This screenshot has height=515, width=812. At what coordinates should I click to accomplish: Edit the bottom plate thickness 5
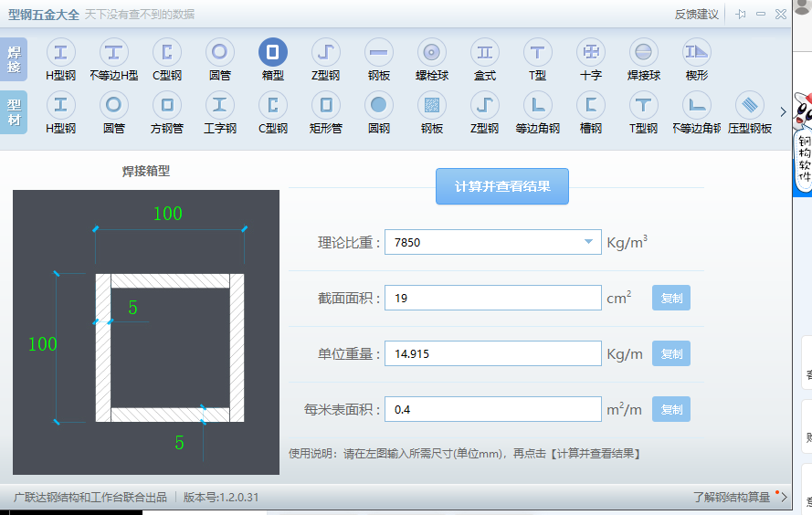179,443
